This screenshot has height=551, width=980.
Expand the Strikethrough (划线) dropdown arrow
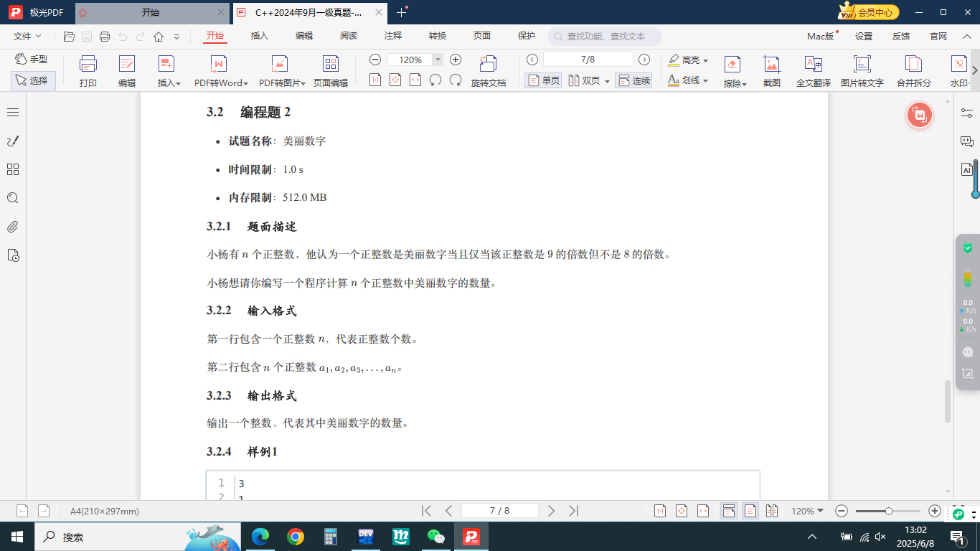(705, 81)
